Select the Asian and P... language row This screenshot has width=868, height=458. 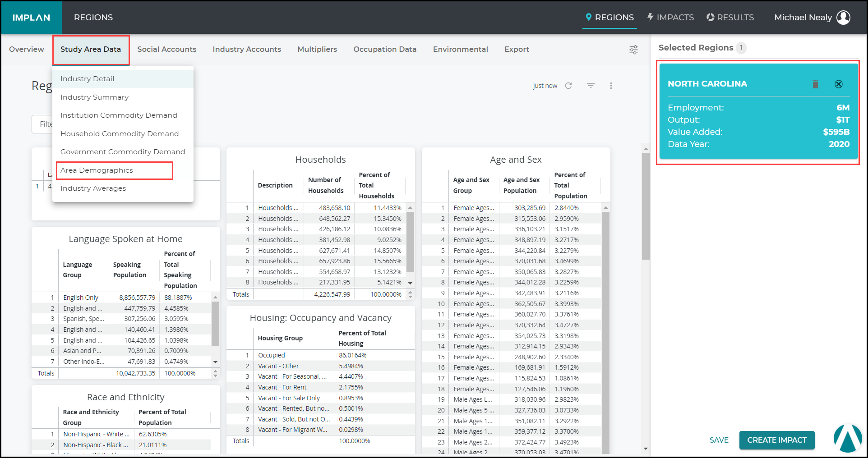coord(121,351)
